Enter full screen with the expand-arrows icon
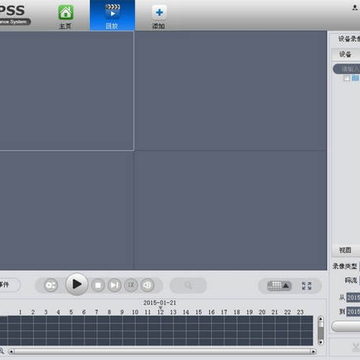The width and height of the screenshot is (360, 360). (307, 286)
